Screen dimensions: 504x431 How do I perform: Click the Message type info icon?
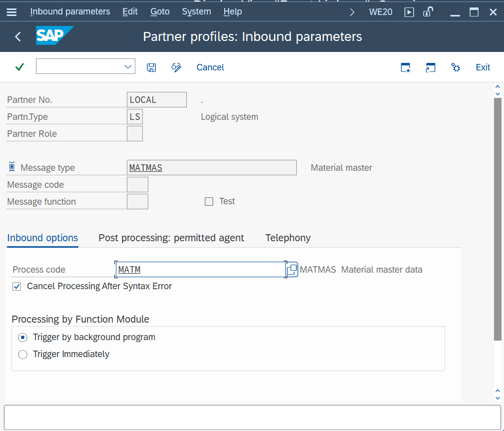coord(12,167)
